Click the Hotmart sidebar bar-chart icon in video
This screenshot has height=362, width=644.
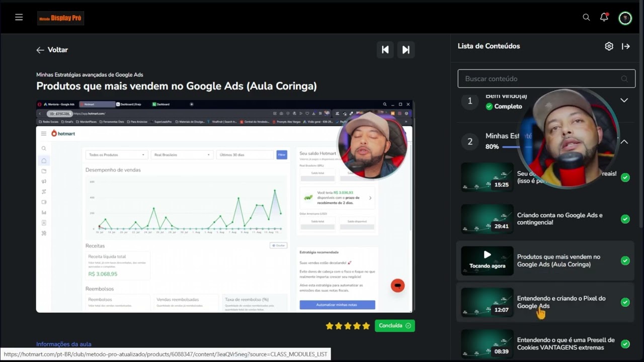tap(44, 212)
